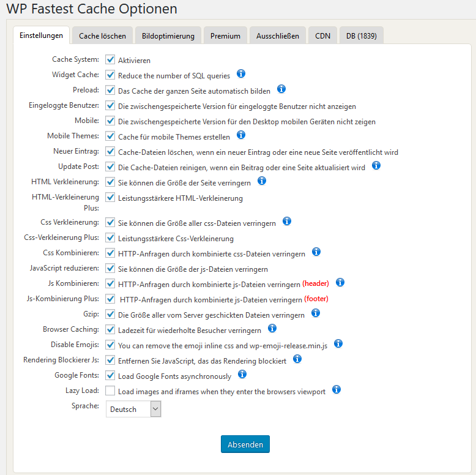476x475 pixels.
Task: Open the Sprache dropdown showing Deutsch
Action: pyautogui.click(x=133, y=409)
